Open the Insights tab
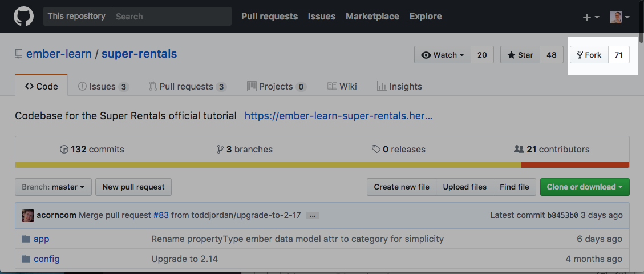This screenshot has height=274, width=644. [x=399, y=86]
